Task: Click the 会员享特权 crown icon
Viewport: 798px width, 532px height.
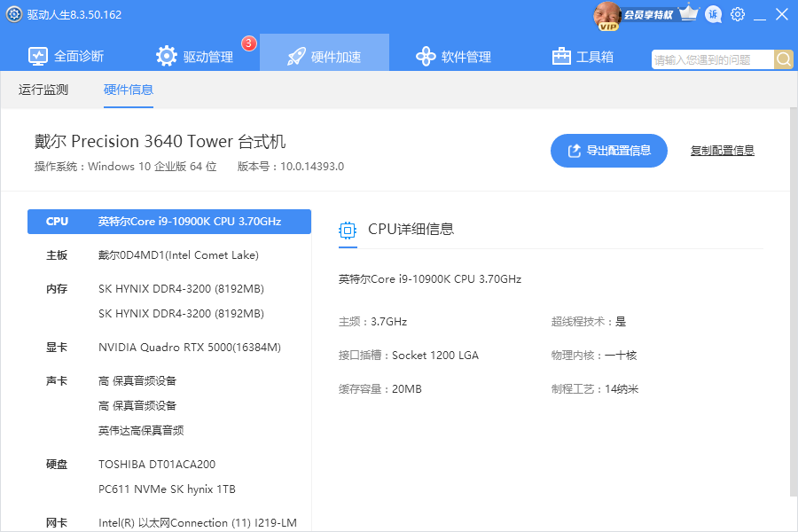Action: tap(689, 13)
